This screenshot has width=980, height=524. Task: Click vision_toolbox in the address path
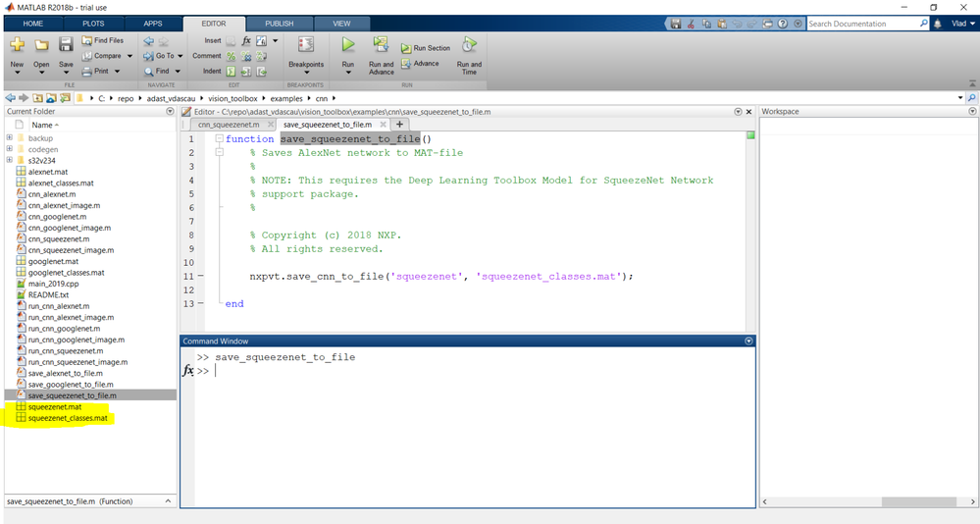232,98
